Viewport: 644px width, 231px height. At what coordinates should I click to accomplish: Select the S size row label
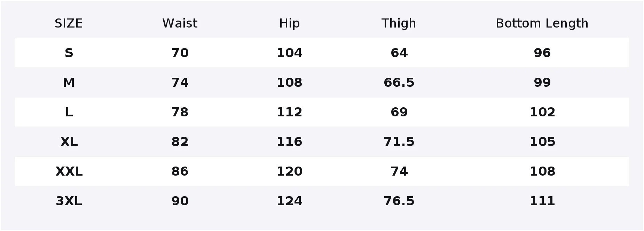69,53
